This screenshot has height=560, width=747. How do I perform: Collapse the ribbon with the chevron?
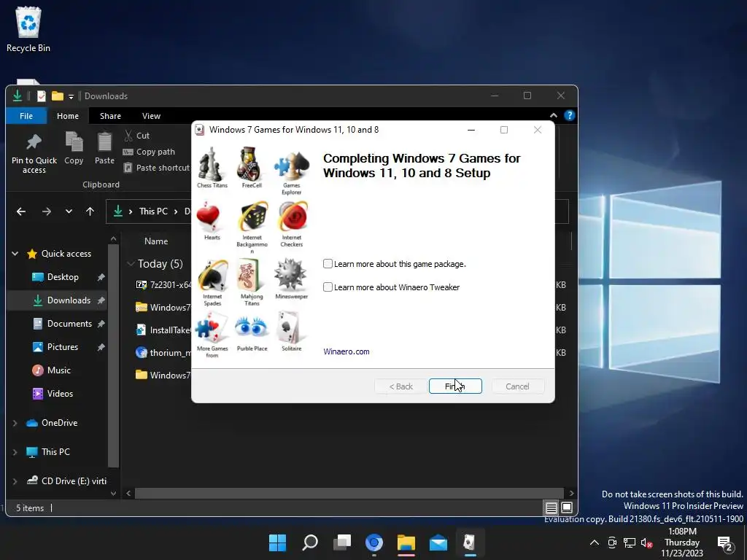click(554, 116)
